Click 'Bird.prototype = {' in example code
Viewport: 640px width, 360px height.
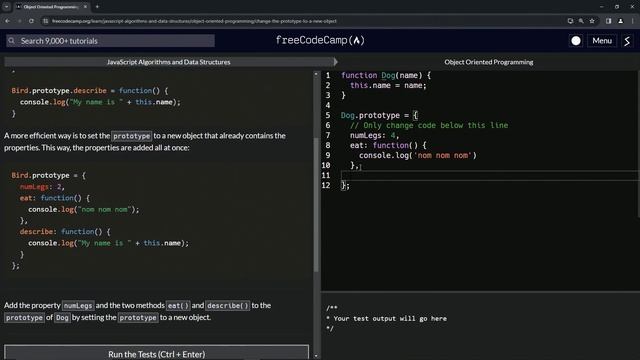pyautogui.click(x=49, y=175)
